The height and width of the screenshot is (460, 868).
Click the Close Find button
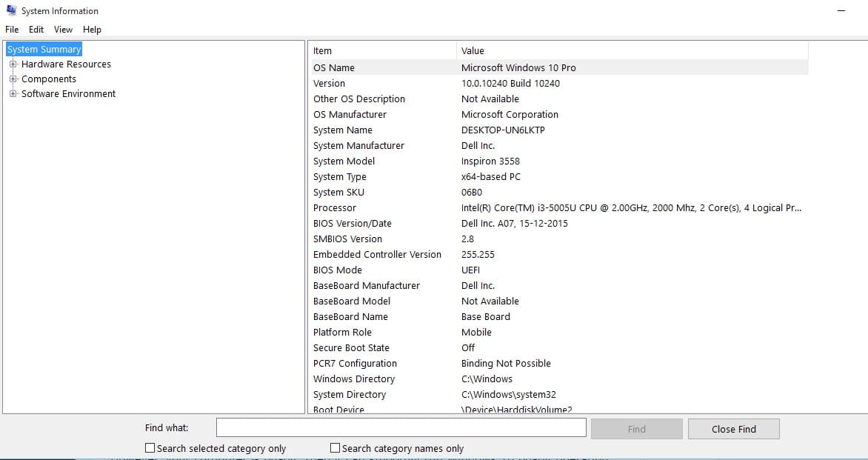point(733,429)
